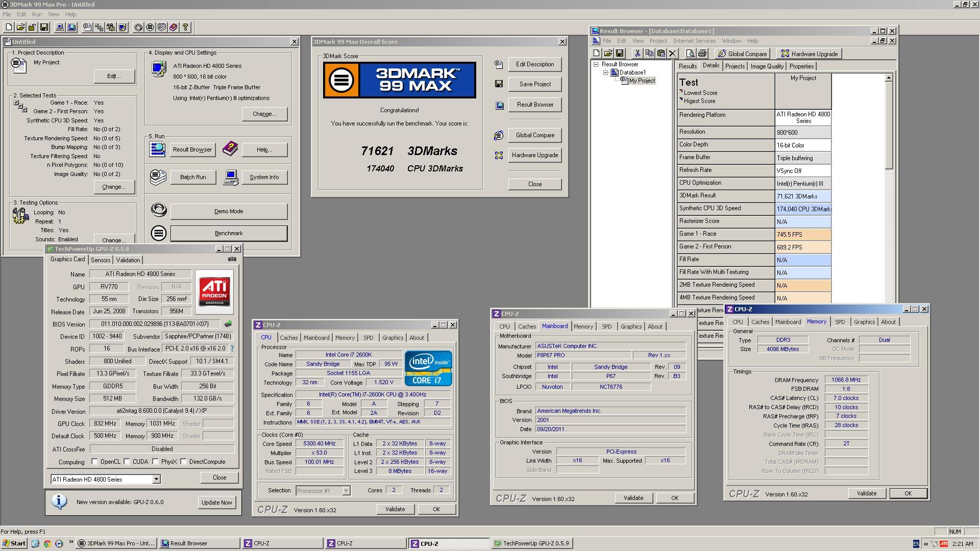This screenshot has height=551, width=980.
Task: Open Processor #1 selection dropdown in CPU-Z
Action: point(346,491)
